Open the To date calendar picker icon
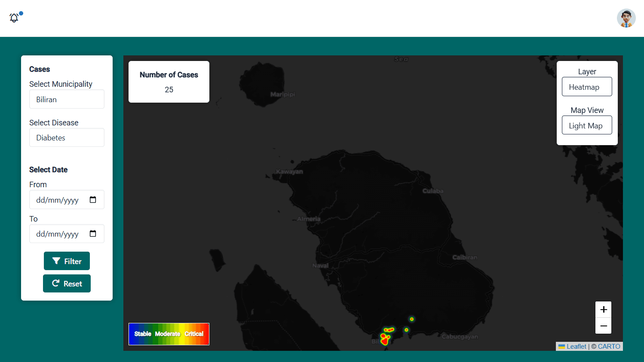644x362 pixels. (93, 234)
